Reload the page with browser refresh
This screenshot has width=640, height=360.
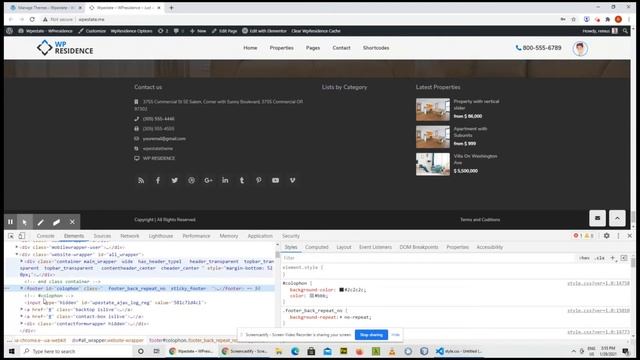click(x=32, y=19)
